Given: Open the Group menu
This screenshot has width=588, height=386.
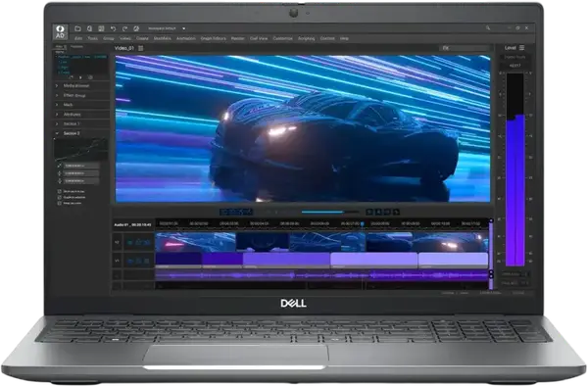Looking at the screenshot, I should [x=109, y=38].
